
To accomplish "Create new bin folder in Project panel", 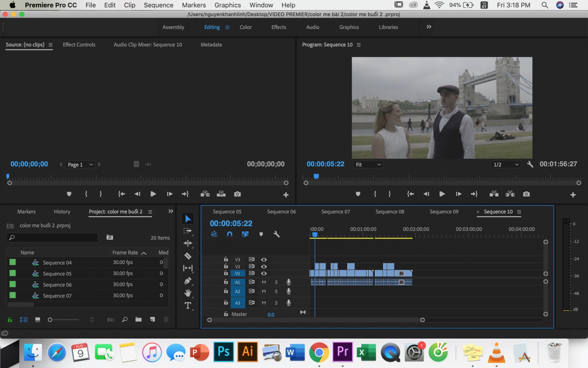I will pos(138,319).
